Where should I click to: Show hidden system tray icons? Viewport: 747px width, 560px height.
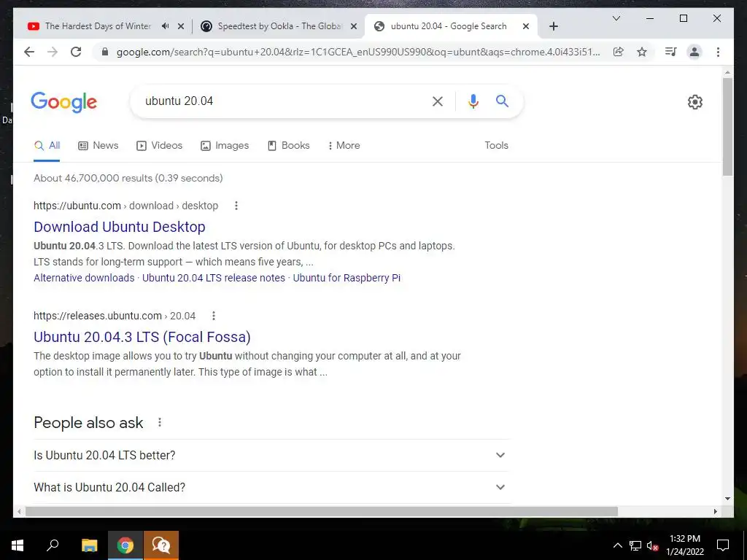click(x=617, y=545)
